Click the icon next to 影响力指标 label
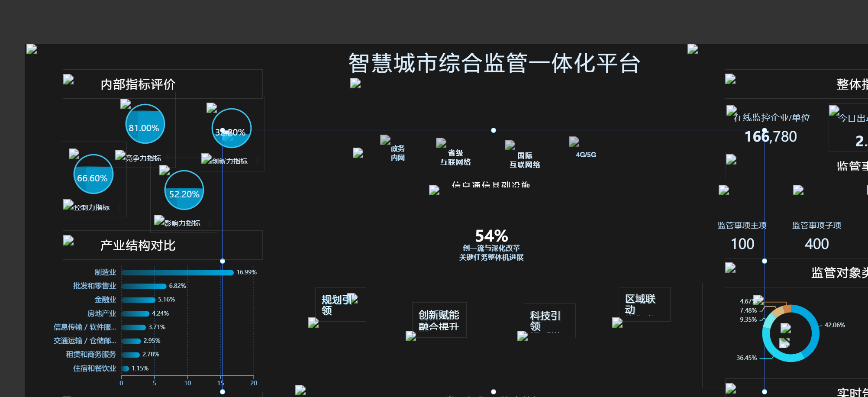The height and width of the screenshot is (397, 868). point(159,220)
